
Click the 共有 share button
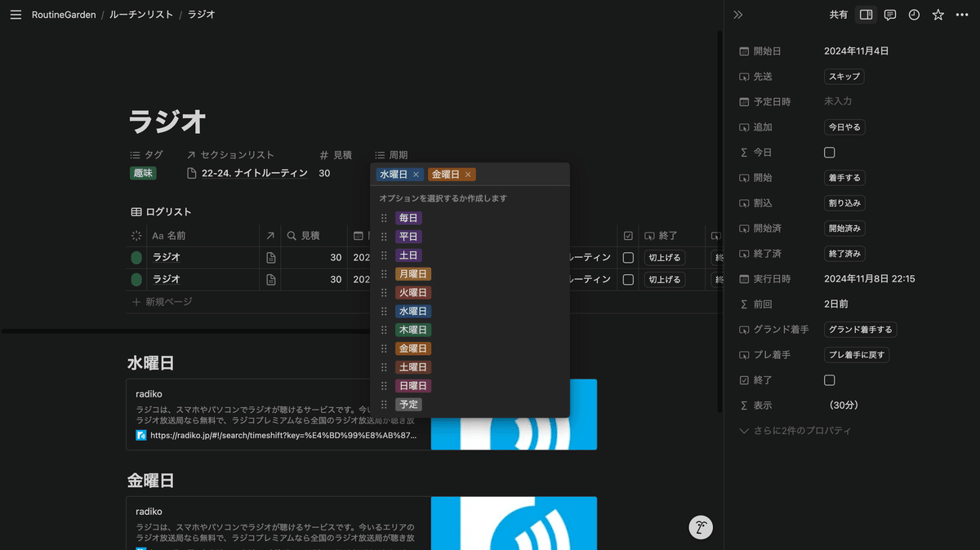[839, 15]
